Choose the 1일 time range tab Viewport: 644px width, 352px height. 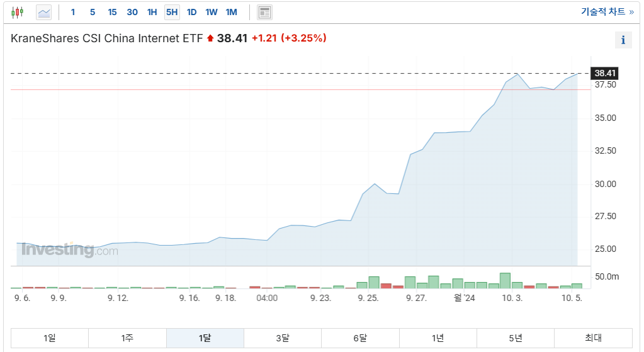(x=50, y=338)
